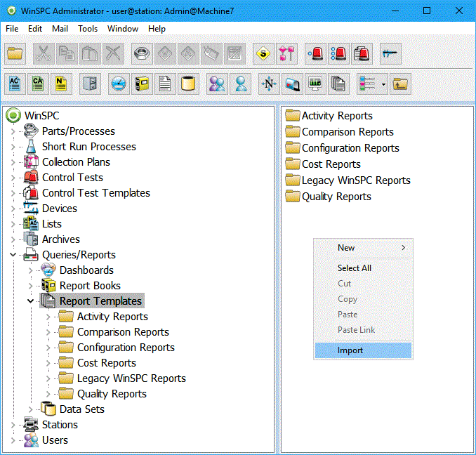
Task: Click the report document page icon
Action: click(165, 84)
